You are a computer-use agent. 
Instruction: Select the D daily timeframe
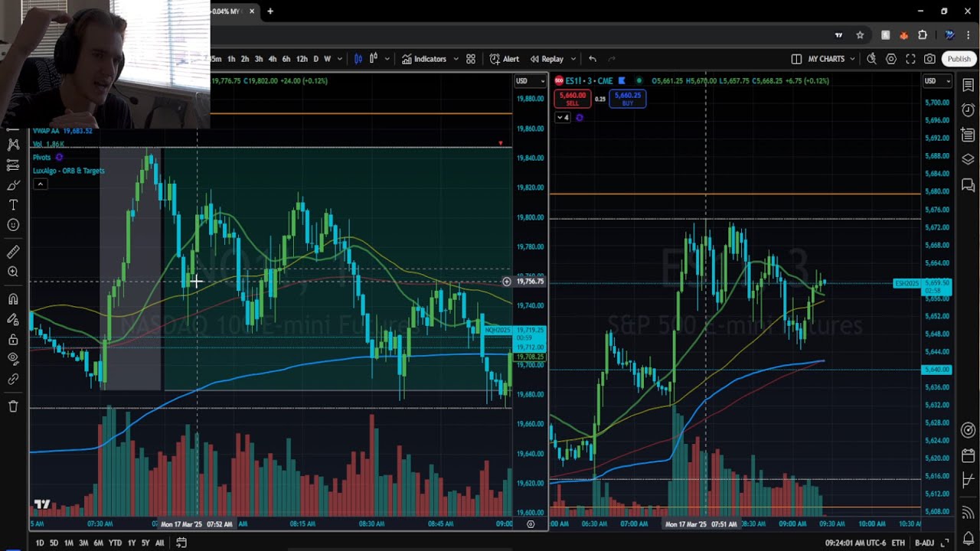[315, 59]
